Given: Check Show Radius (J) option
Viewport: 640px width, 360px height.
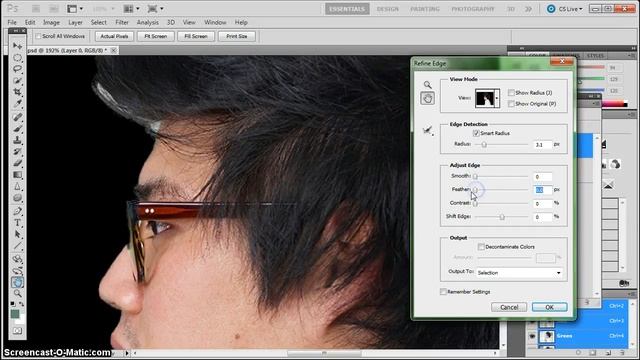Looking at the screenshot, I should pyautogui.click(x=511, y=93).
